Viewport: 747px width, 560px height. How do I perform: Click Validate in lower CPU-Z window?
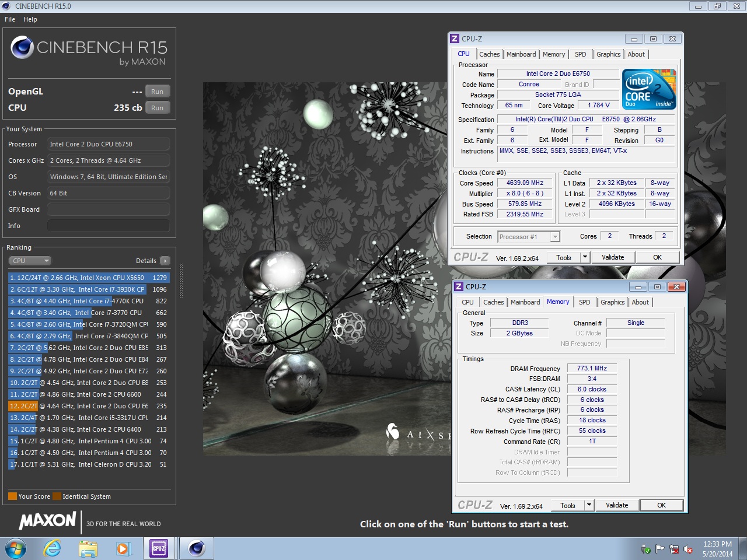(x=617, y=505)
